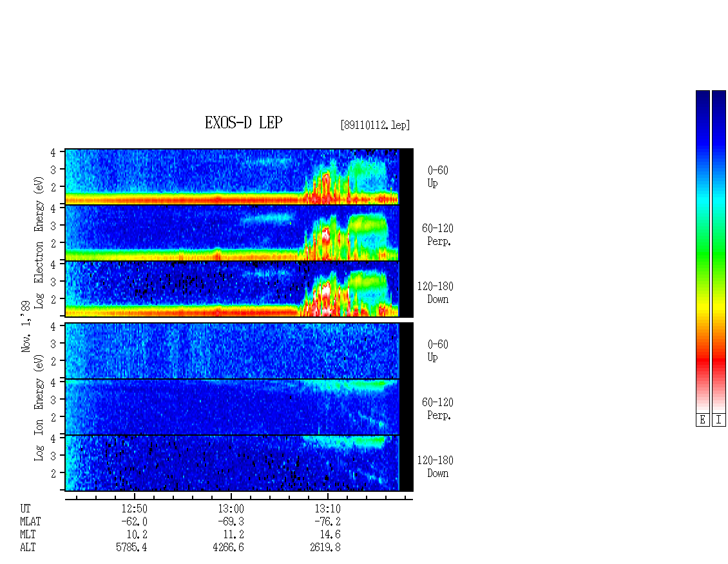Click the 12:50 UT time label
Viewport: 728px width, 564px height.
134,509
